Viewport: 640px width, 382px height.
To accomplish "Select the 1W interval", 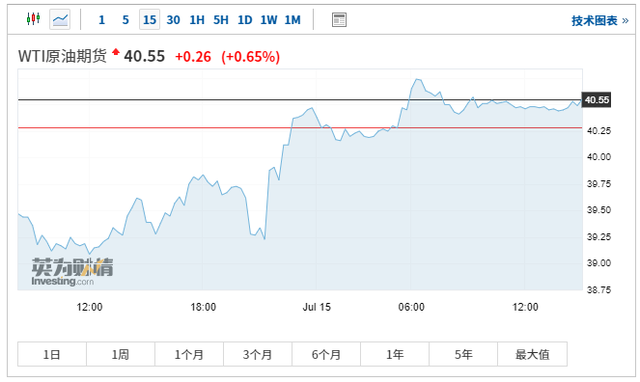I will [269, 20].
